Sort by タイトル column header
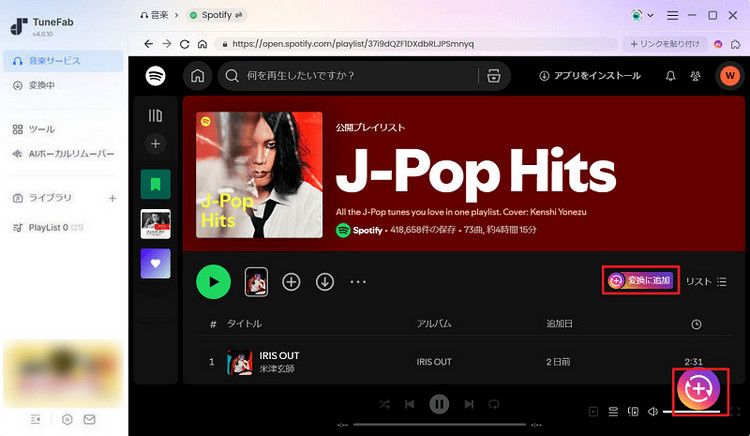 [x=244, y=324]
